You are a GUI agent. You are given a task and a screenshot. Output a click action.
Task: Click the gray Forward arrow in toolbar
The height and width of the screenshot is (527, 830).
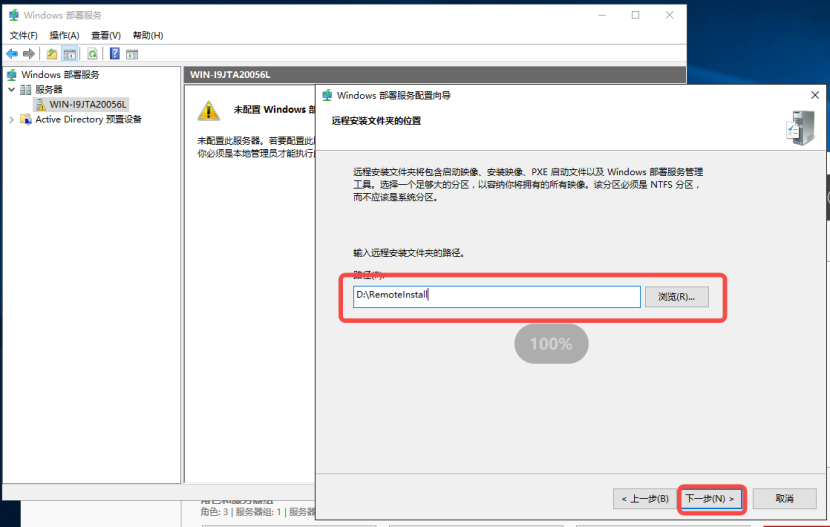click(x=29, y=54)
